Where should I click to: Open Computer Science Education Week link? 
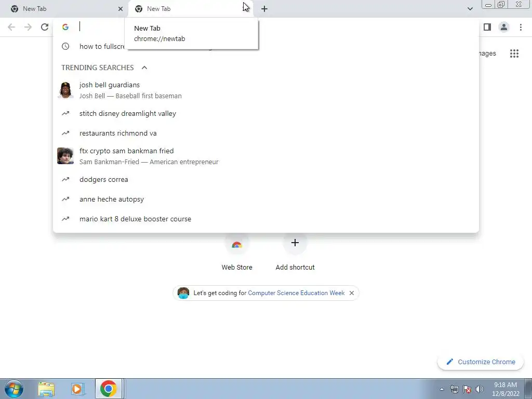(x=296, y=293)
